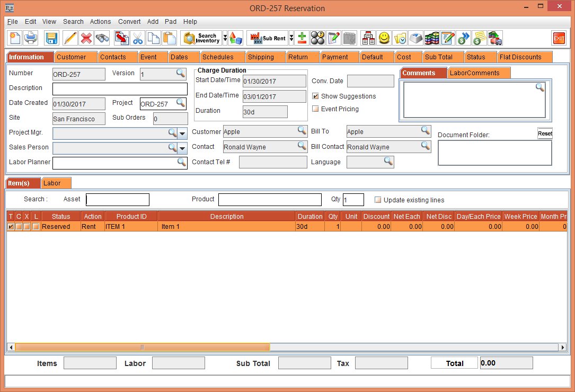Click the red EXIT icon

pyautogui.click(x=559, y=38)
